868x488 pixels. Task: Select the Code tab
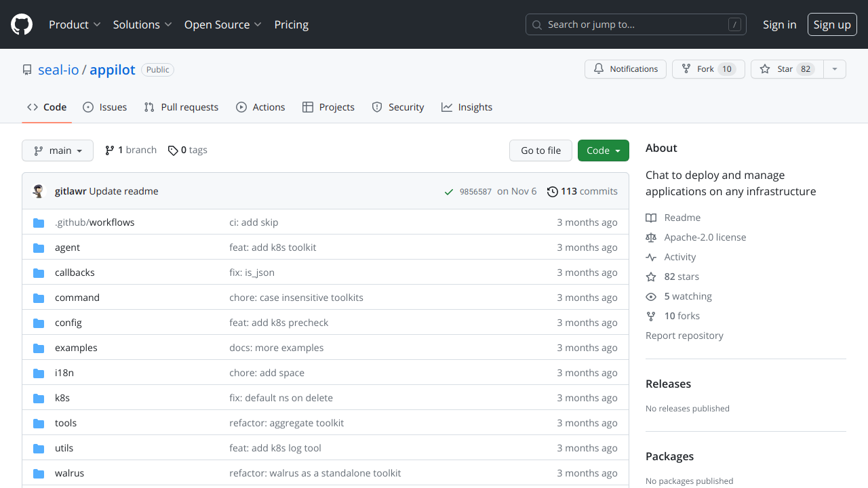point(47,107)
